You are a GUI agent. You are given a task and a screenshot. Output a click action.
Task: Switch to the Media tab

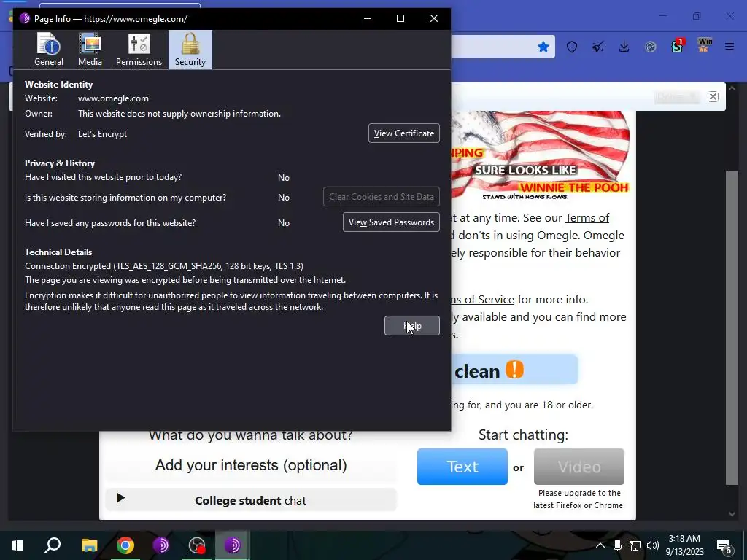[x=90, y=50]
